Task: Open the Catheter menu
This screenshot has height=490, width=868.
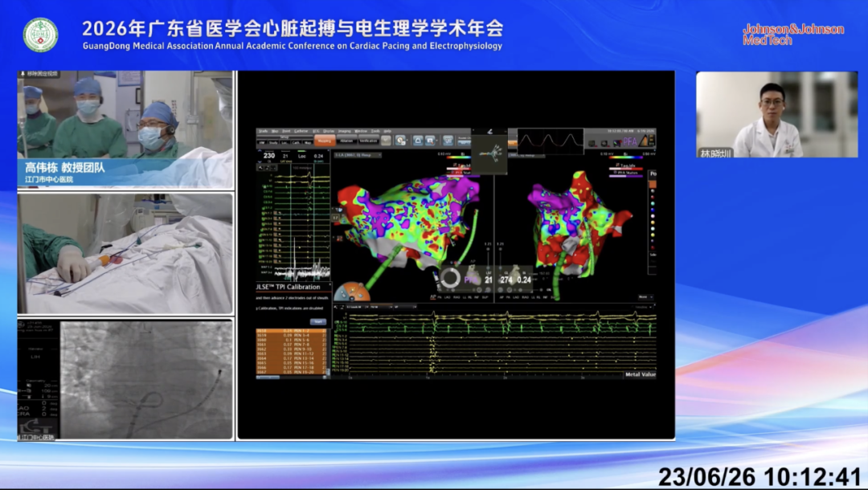Action: click(x=301, y=131)
